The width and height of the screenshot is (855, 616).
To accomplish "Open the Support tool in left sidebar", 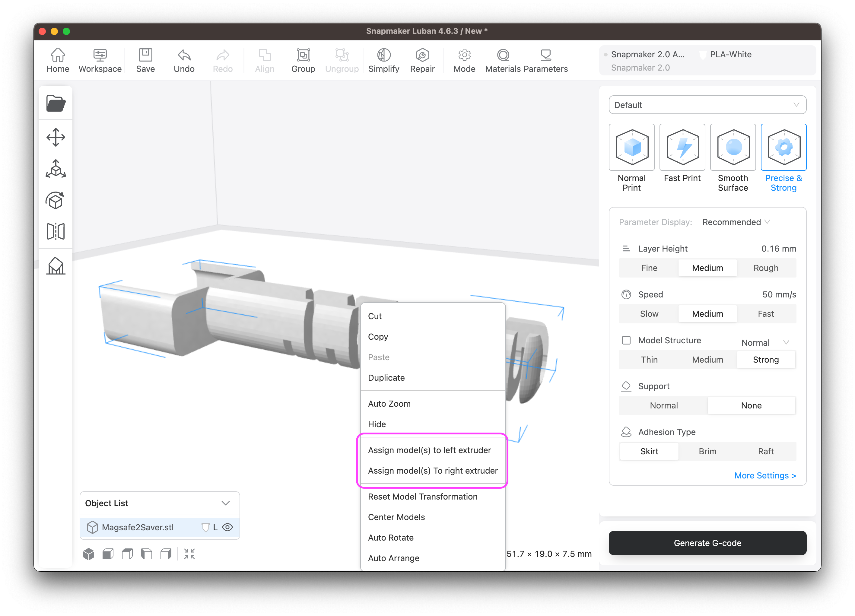I will 56,266.
